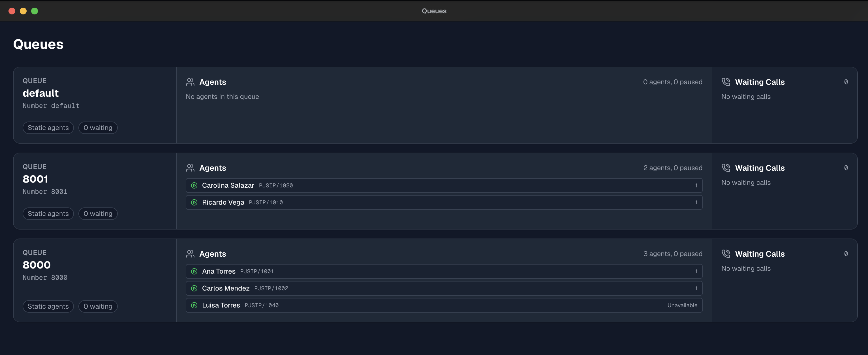The image size is (868, 355).
Task: Click the Agents icon in queue 8000
Action: click(x=190, y=254)
